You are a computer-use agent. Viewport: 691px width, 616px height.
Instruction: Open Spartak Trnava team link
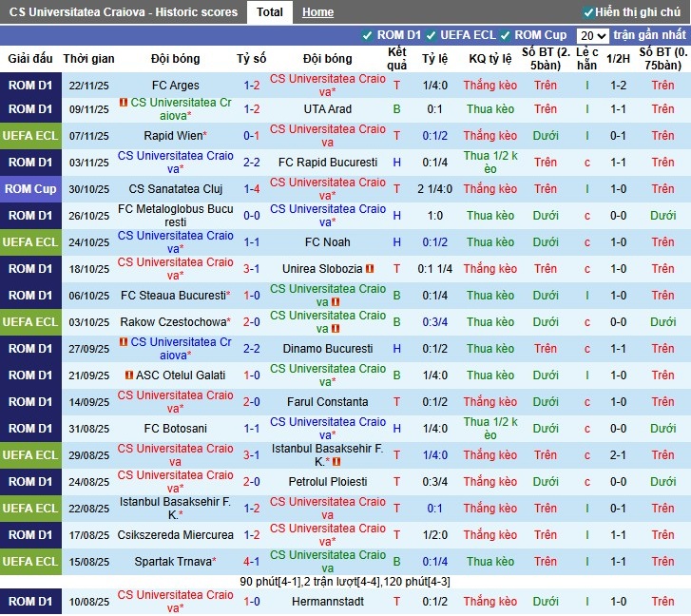tap(173, 562)
